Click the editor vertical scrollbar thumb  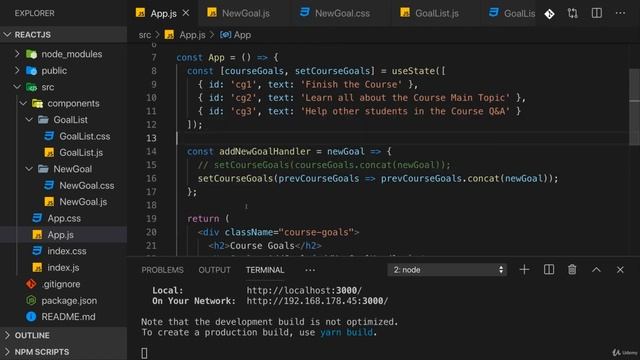click(634, 107)
